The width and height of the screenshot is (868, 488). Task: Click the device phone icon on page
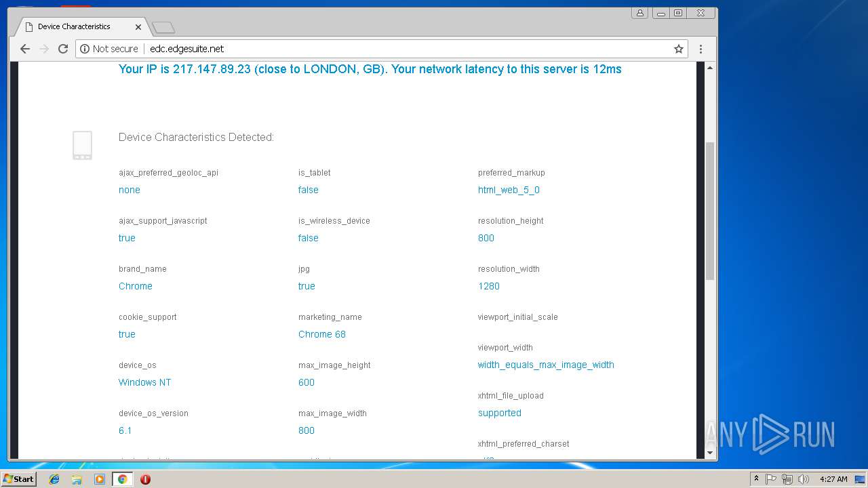coord(82,146)
